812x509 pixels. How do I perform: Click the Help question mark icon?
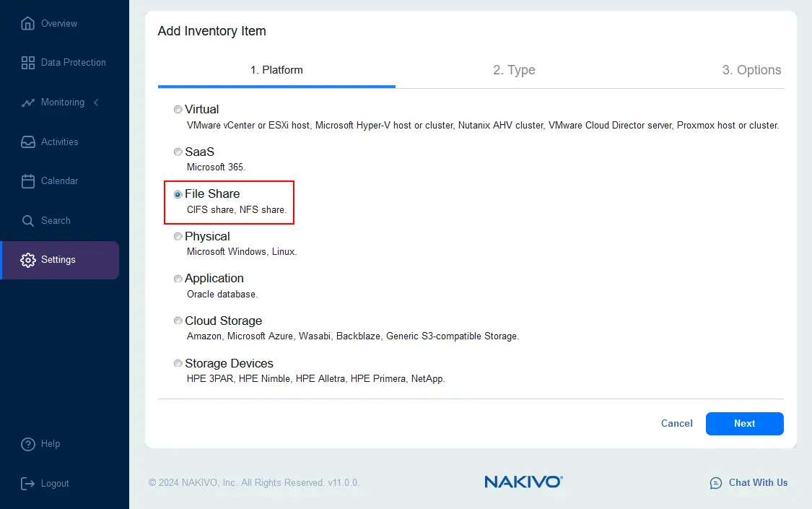pos(28,444)
